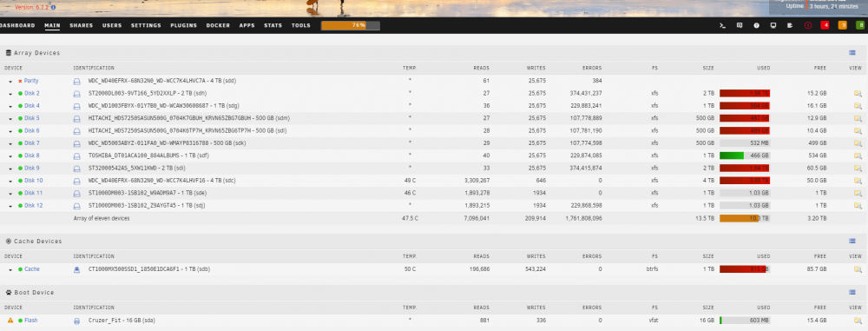Image resolution: width=868 pixels, height=331 pixels.
Task: Browse Flash contents via view icon
Action: coord(858,321)
